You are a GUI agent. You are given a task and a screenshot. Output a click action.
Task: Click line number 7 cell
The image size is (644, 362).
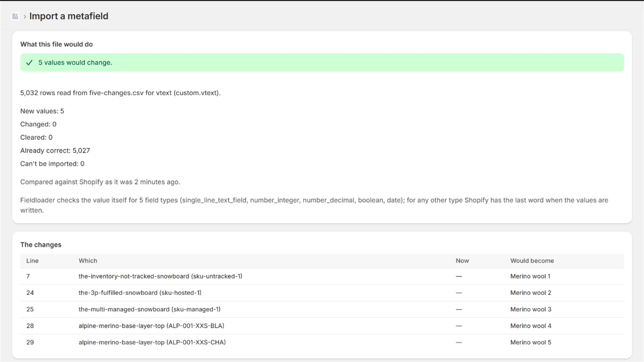pyautogui.click(x=28, y=276)
